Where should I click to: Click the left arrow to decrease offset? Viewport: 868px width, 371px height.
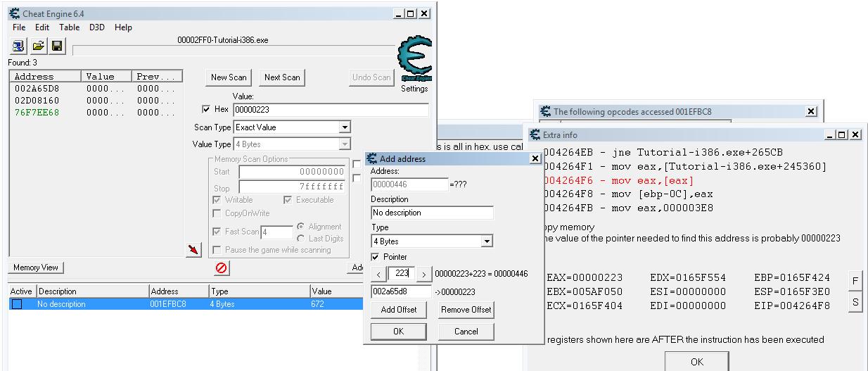378,274
